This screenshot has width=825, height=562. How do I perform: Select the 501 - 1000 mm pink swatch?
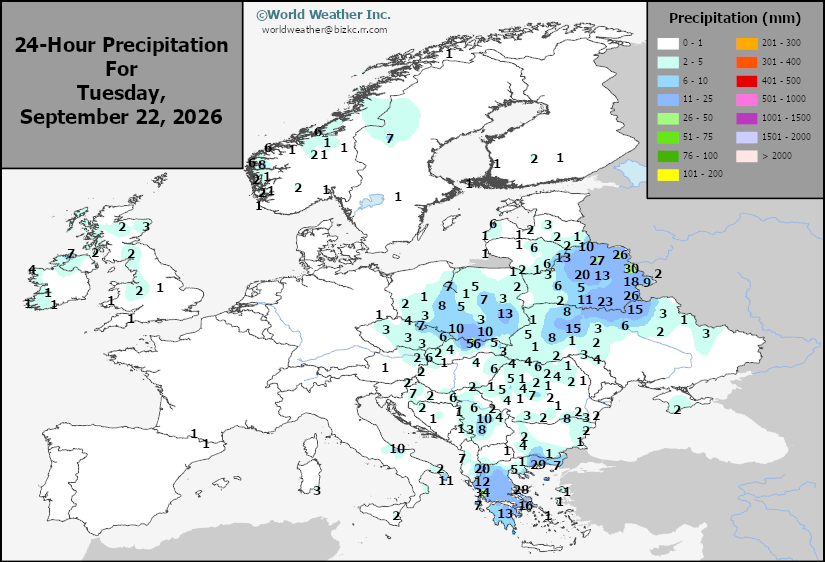747,99
